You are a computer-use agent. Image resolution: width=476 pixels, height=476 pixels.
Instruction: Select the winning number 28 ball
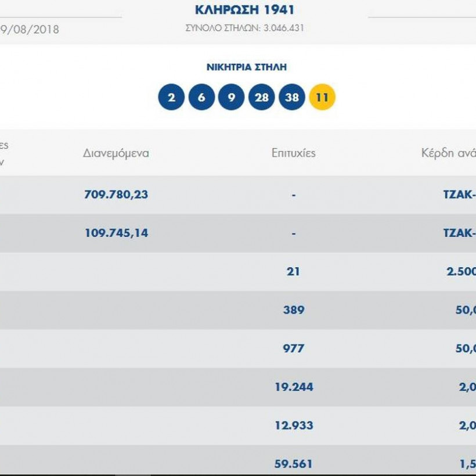262,98
